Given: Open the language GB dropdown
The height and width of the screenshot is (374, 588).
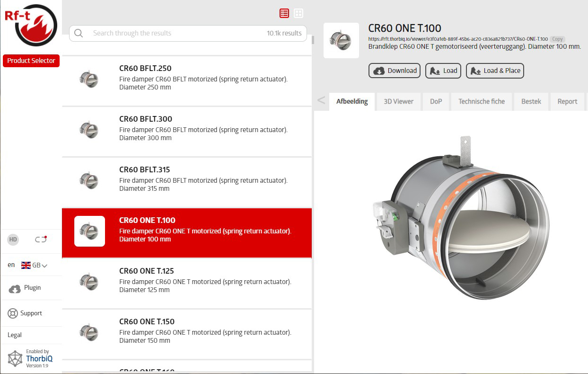Looking at the screenshot, I should (x=35, y=266).
